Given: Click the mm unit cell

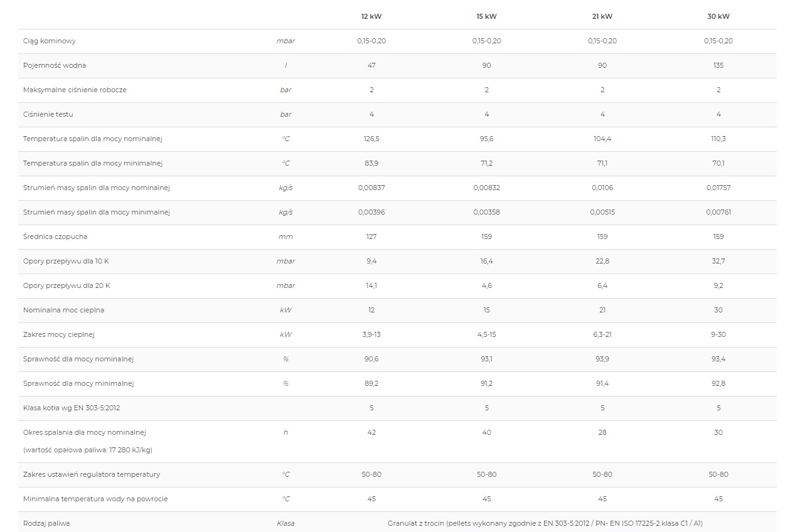Looking at the screenshot, I should click(x=285, y=237).
